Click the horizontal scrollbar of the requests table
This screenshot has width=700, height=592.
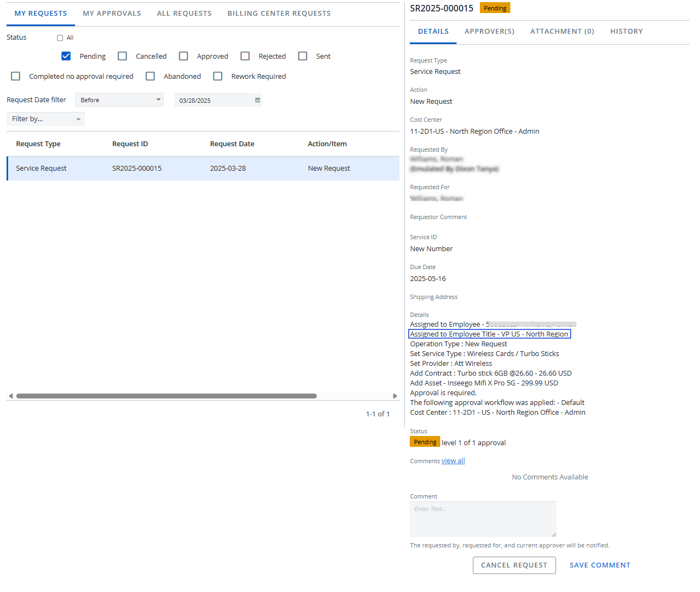[x=166, y=396]
